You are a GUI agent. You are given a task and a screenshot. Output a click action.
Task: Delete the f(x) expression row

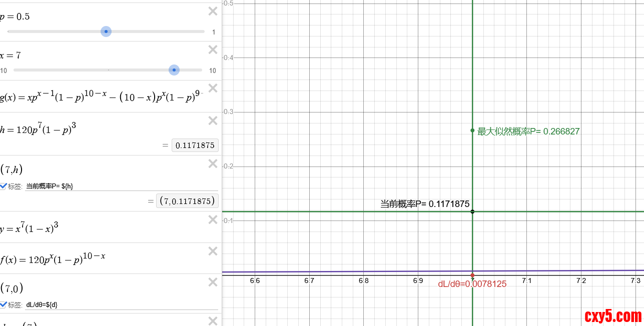(x=213, y=251)
